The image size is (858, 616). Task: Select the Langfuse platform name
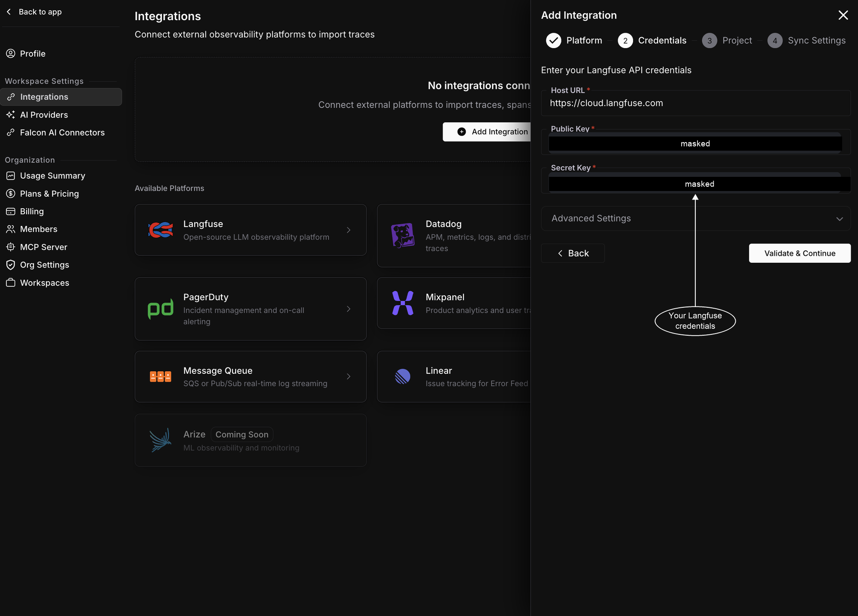203,224
